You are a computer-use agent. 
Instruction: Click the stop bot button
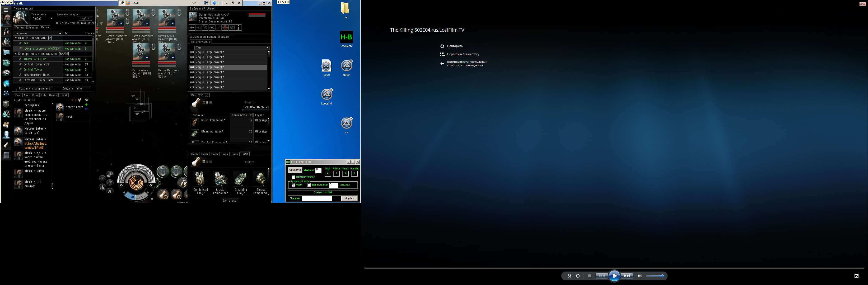(349, 198)
